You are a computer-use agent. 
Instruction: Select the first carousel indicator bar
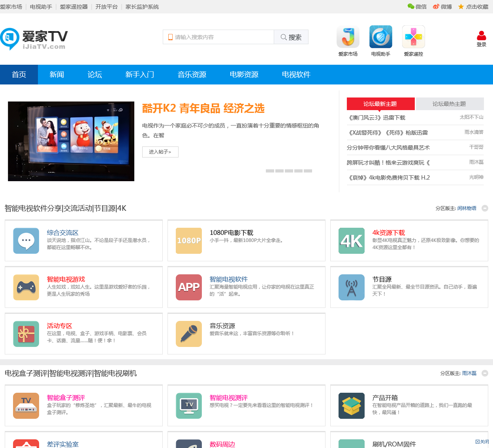click(270, 171)
